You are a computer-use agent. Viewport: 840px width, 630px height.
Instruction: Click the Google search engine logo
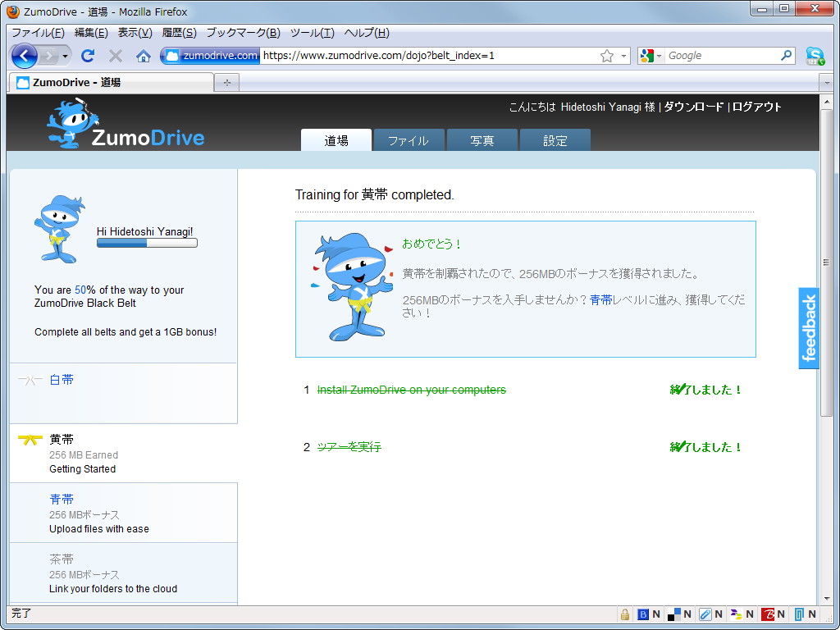[x=647, y=55]
